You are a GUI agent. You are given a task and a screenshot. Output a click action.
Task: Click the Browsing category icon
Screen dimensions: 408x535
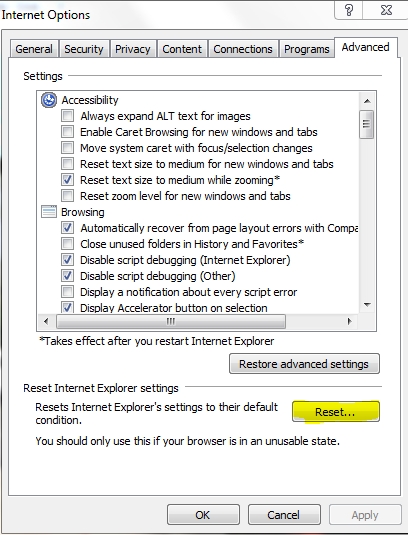coord(49,212)
